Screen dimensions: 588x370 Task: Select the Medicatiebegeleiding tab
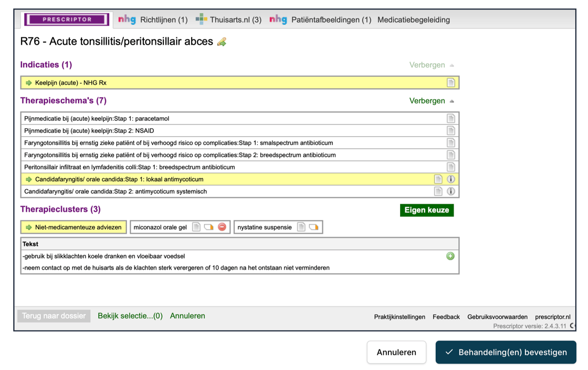[413, 20]
